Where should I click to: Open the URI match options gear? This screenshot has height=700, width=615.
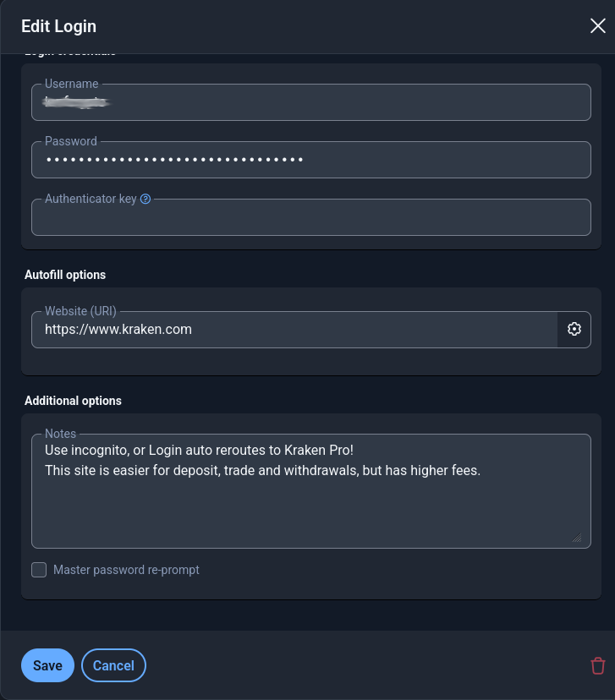(x=574, y=330)
